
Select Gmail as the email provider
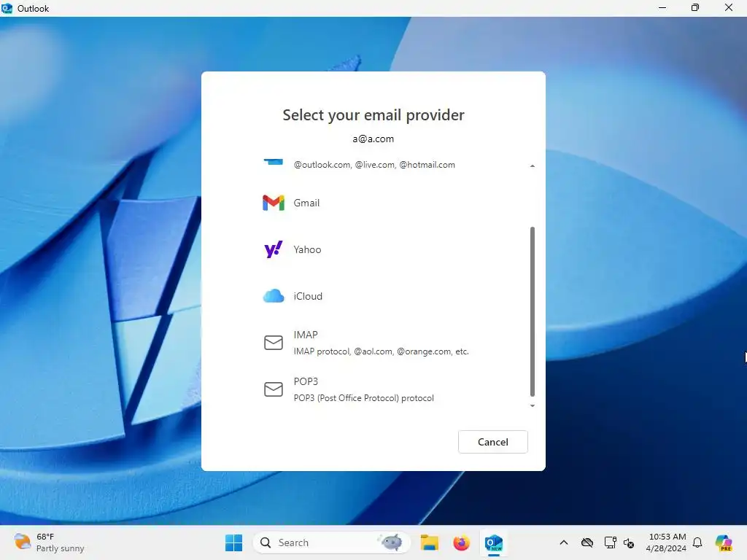pos(306,203)
